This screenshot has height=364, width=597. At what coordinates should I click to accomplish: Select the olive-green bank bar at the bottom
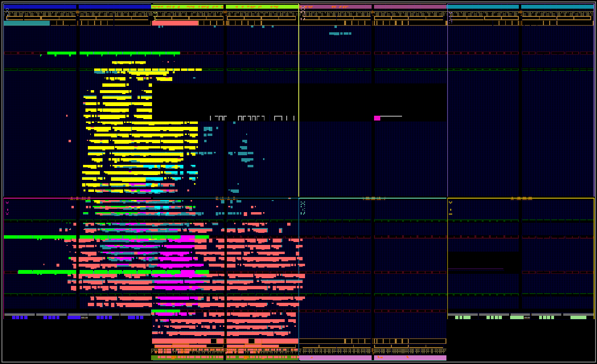225,358
